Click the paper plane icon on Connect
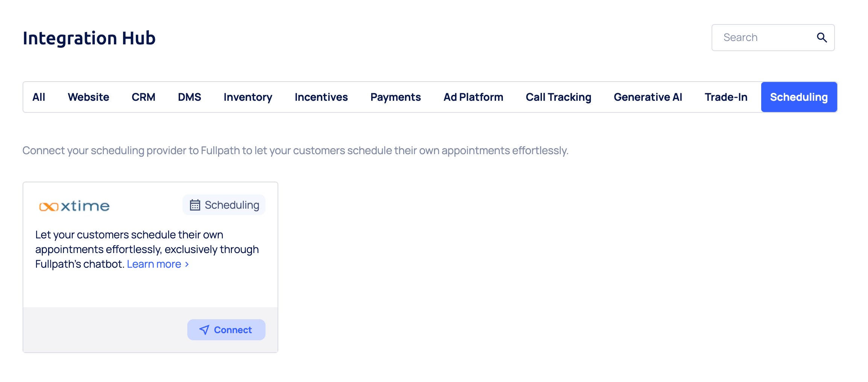The height and width of the screenshot is (382, 868). pyautogui.click(x=204, y=330)
